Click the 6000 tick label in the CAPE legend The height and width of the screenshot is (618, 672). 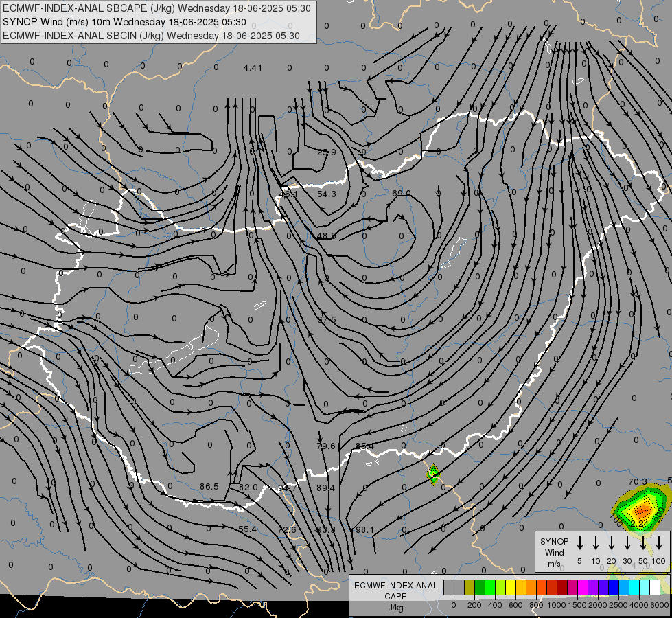(659, 605)
